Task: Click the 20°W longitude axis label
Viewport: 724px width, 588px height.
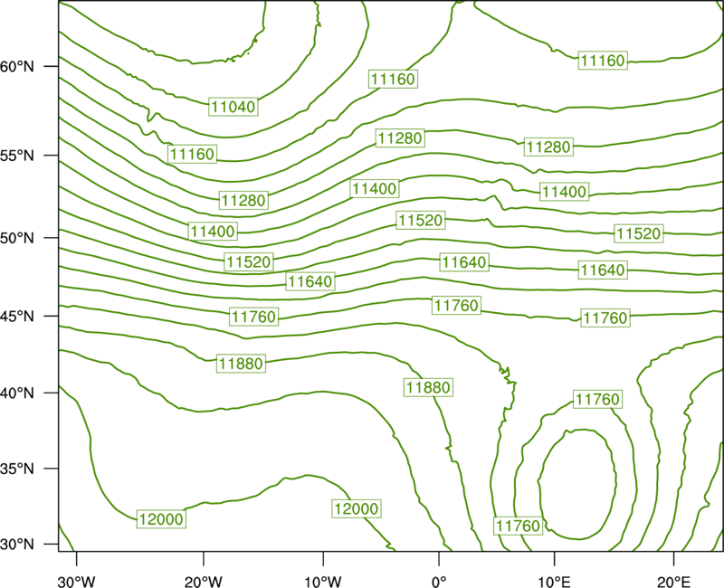Action: (203, 582)
